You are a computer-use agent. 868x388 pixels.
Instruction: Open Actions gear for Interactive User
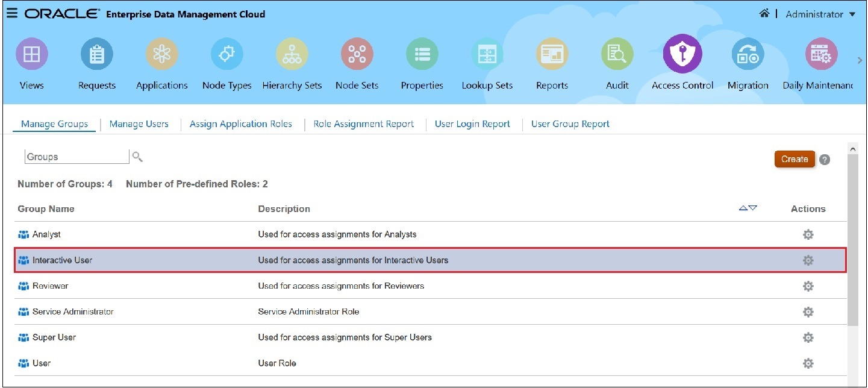coord(808,260)
